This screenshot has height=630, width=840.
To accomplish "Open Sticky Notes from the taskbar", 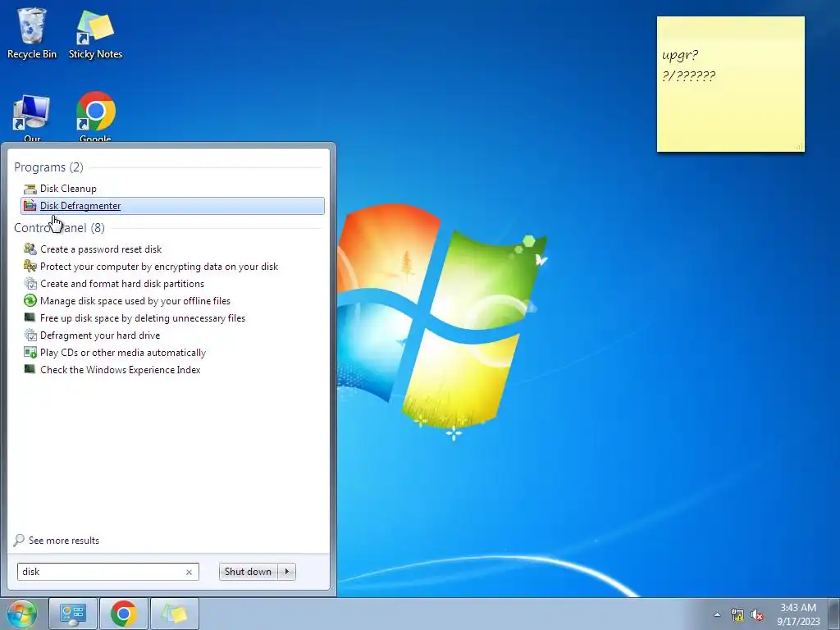I will (175, 614).
